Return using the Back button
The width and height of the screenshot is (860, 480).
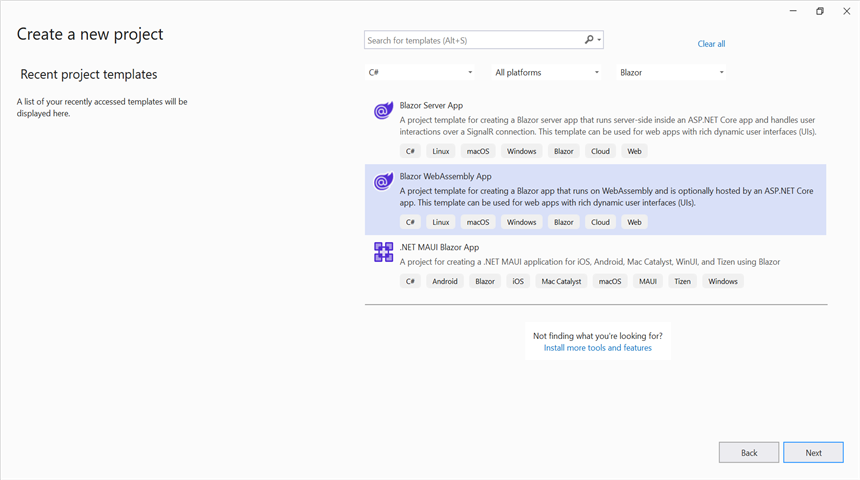749,453
